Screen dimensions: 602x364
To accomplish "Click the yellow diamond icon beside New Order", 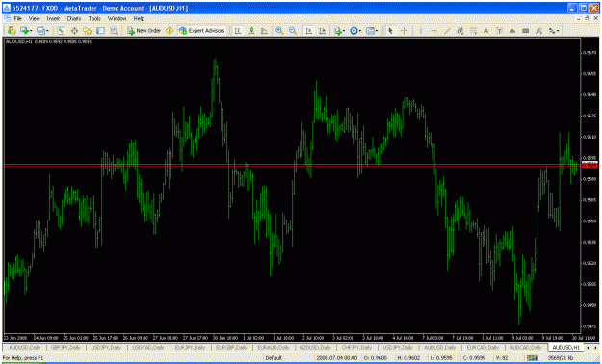I will pyautogui.click(x=170, y=31).
